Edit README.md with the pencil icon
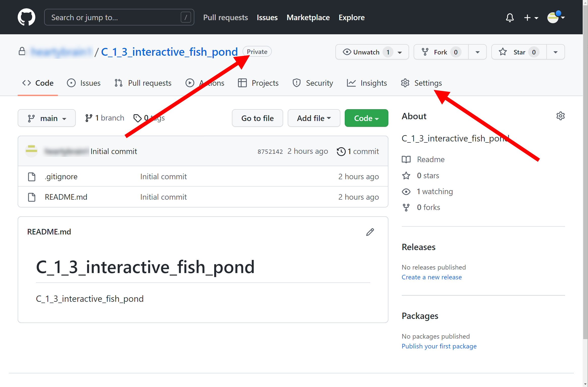This screenshot has height=387, width=588. [x=370, y=232]
